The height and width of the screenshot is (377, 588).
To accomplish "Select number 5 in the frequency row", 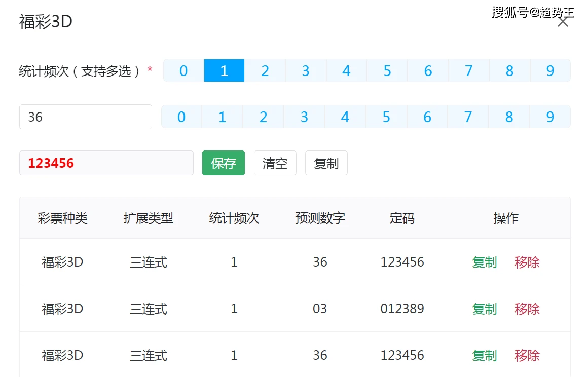I will (x=387, y=71).
